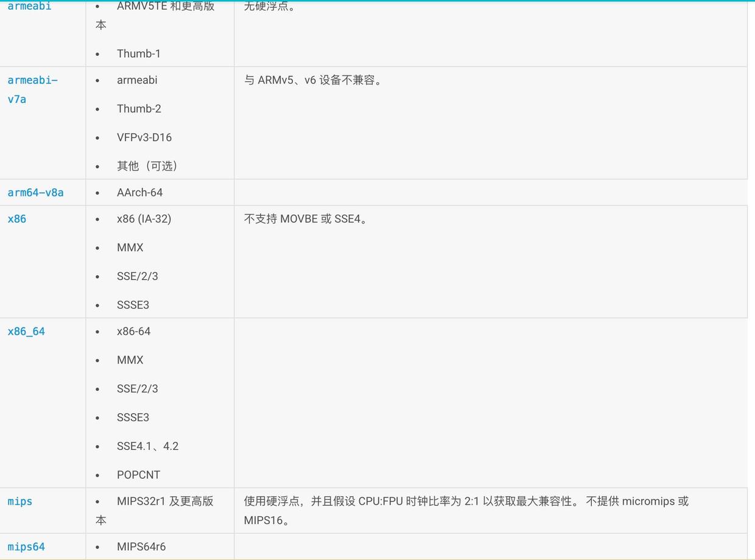Screen dimensions: 755x560
Task: Click the ARMv5、v6 incompatibility note
Action: [313, 80]
